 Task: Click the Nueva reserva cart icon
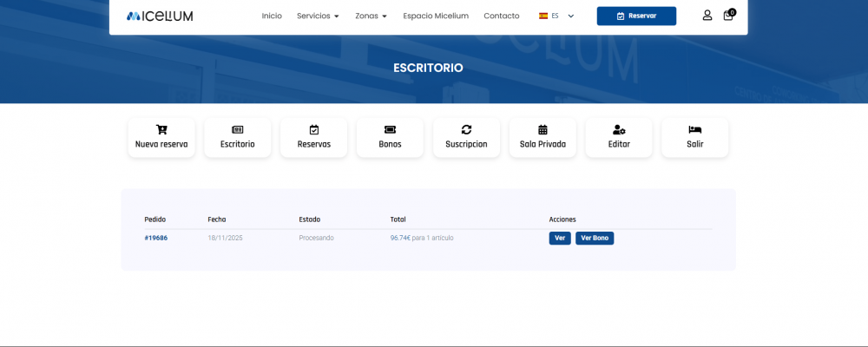[161, 130]
